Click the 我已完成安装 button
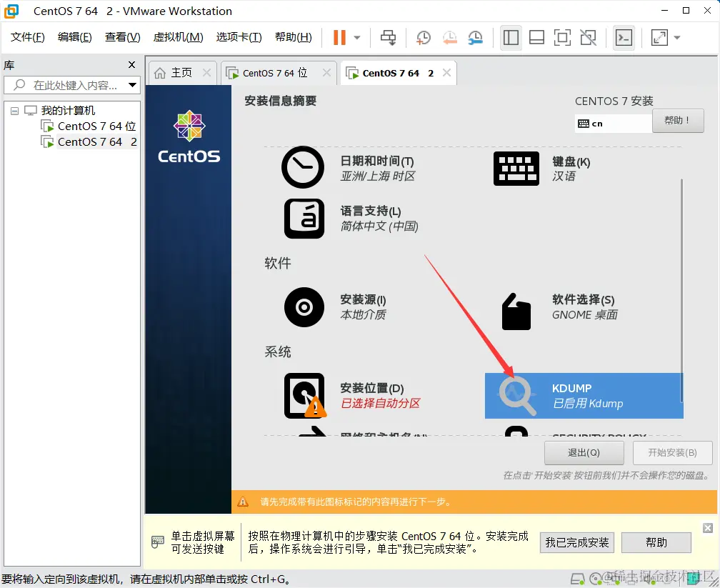Screen dimensions: 720x588 pyautogui.click(x=576, y=542)
